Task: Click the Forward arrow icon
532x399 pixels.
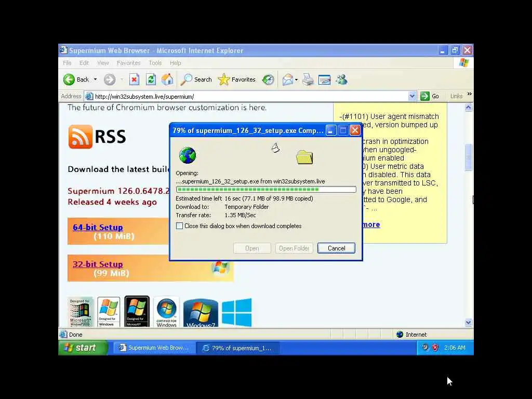Action: (x=109, y=79)
